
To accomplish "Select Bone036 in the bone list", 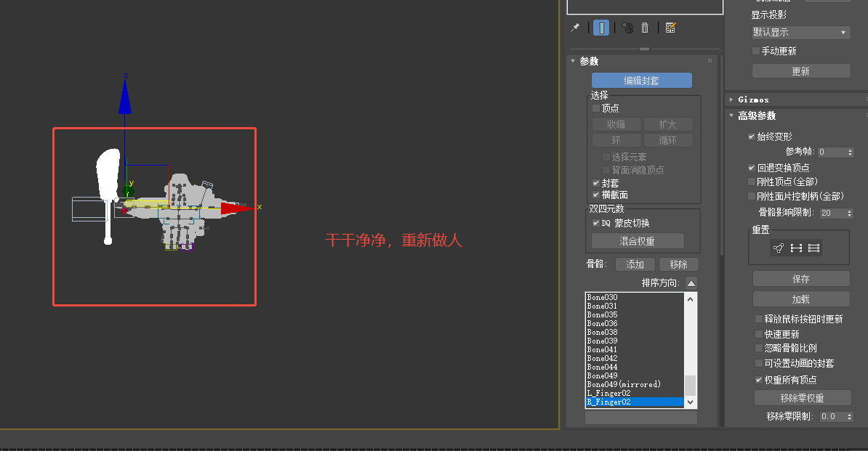I will pos(635,324).
